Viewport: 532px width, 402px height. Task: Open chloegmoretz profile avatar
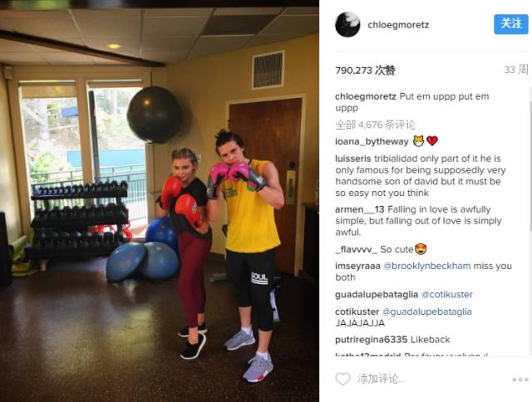click(x=347, y=24)
